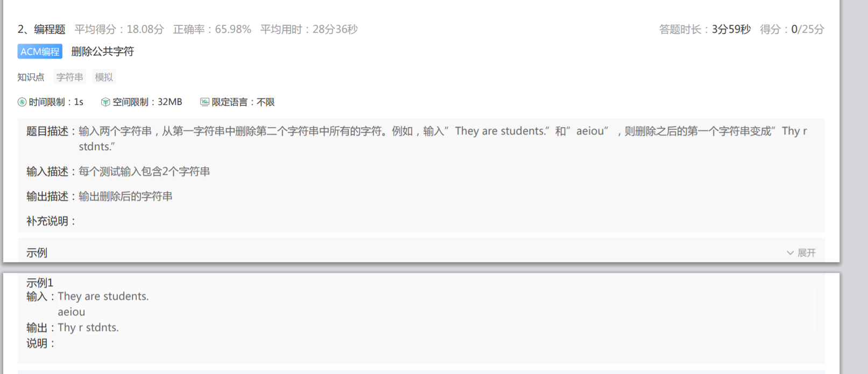868x374 pixels.
Task: Click the 平均用时 28分36秒 statistic
Action: (309, 29)
